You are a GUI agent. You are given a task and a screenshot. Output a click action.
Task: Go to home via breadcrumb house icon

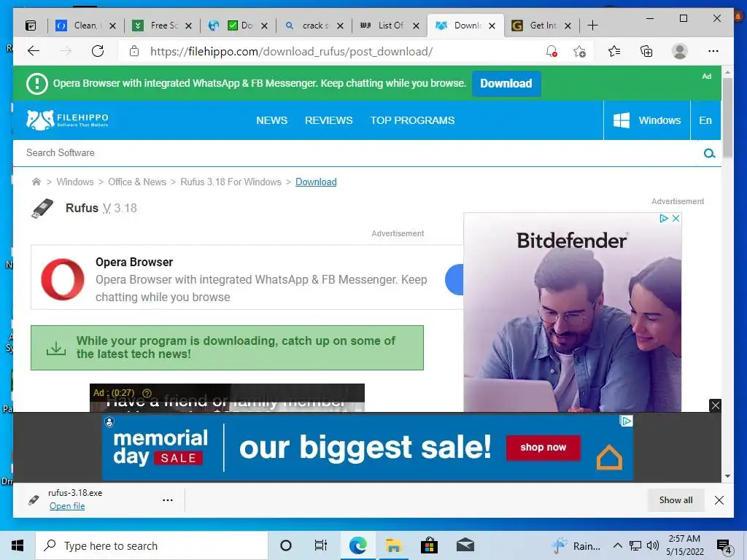(36, 182)
